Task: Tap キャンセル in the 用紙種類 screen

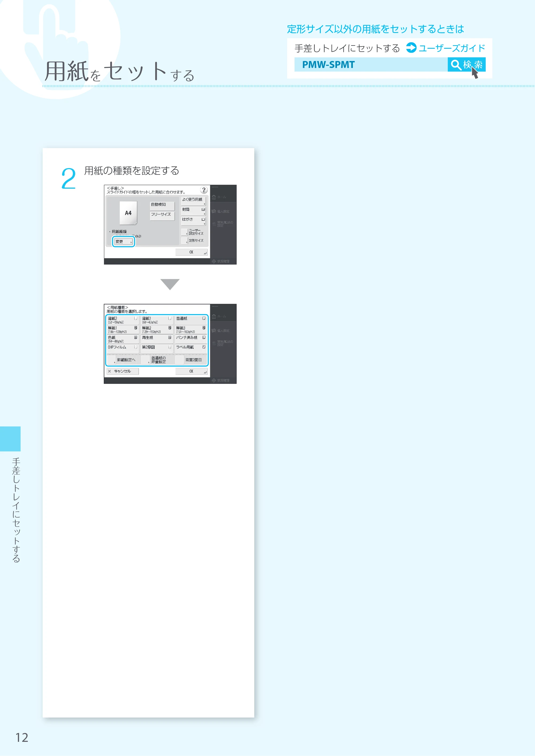Action: click(123, 371)
